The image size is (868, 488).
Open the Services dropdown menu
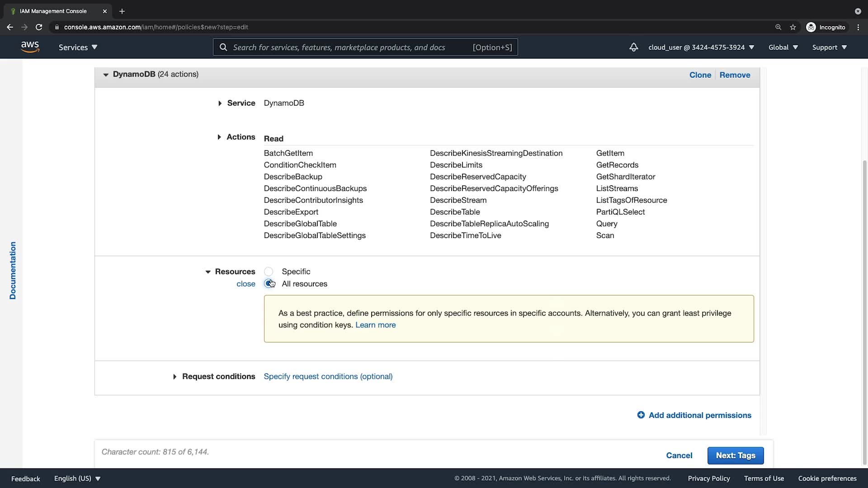pos(78,47)
